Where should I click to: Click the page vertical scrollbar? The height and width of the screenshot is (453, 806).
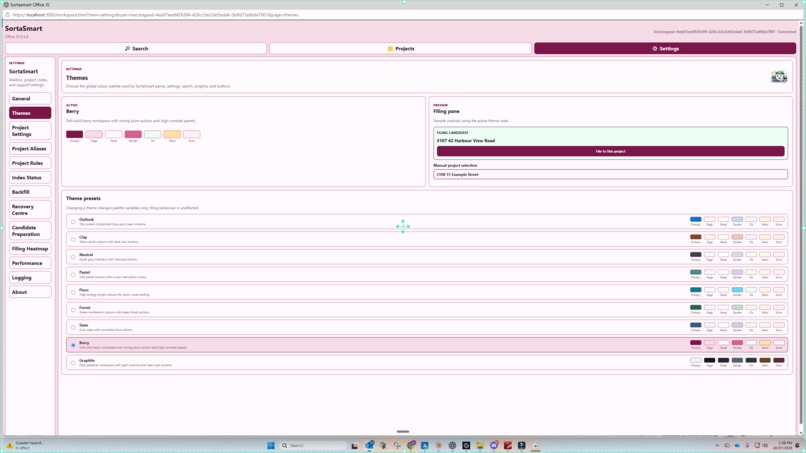coord(800,226)
